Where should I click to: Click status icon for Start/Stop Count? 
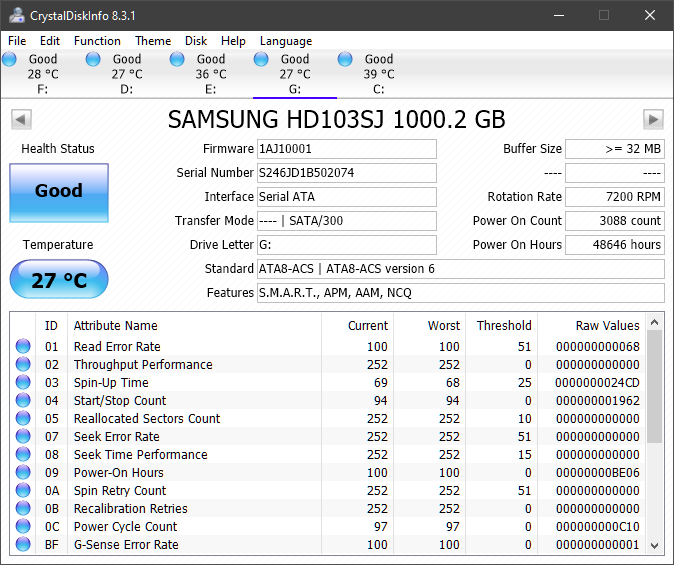pos(23,400)
